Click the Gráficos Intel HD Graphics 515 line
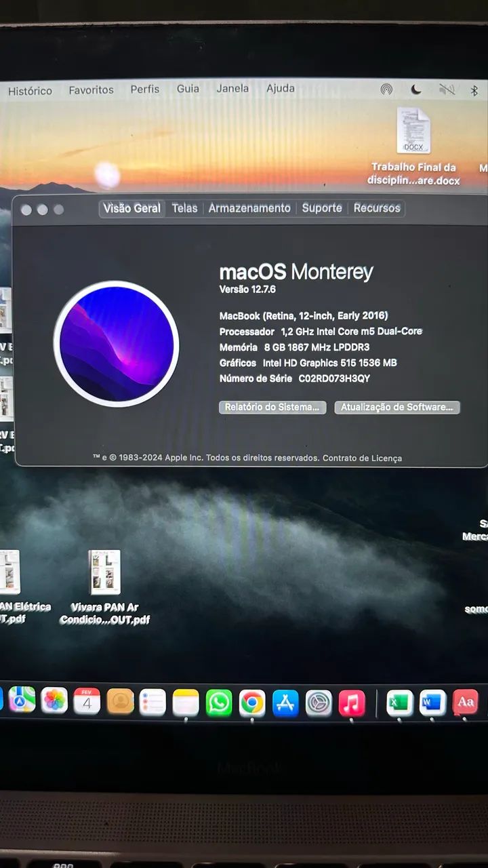Viewport: 488px width, 868px height. pos(308,363)
